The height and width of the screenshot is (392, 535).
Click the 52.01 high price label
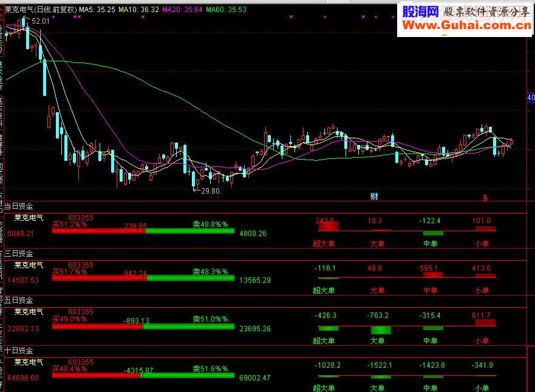(41, 21)
